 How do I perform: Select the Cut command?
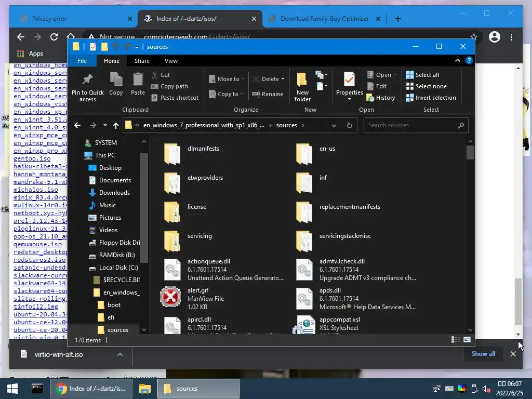pos(161,75)
